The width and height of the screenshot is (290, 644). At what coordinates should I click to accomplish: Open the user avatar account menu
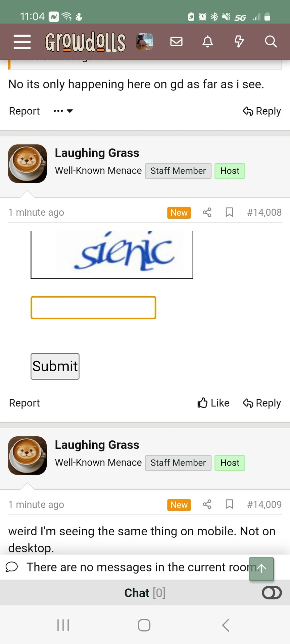coord(145,42)
